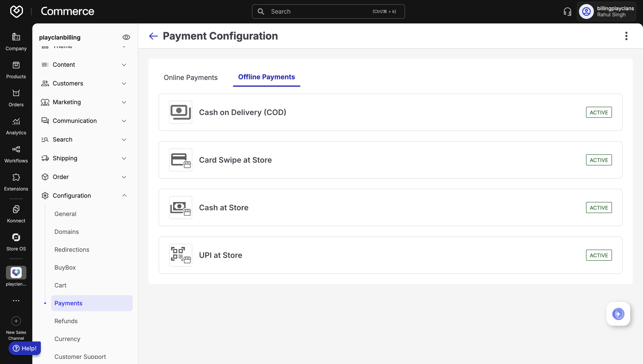Click ACTIVE badge for UPI at Store

pos(599,255)
